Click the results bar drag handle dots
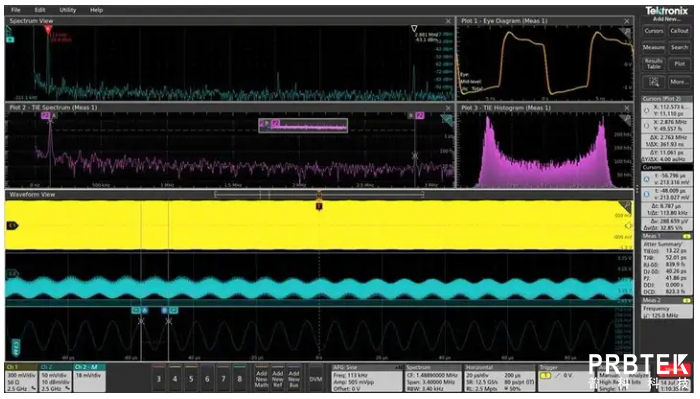Image resolution: width=700 pixels, height=399 pixels. (x=638, y=188)
